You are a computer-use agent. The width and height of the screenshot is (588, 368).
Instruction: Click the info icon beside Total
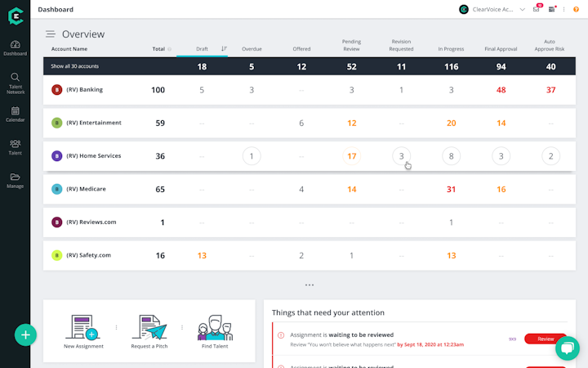pyautogui.click(x=170, y=49)
